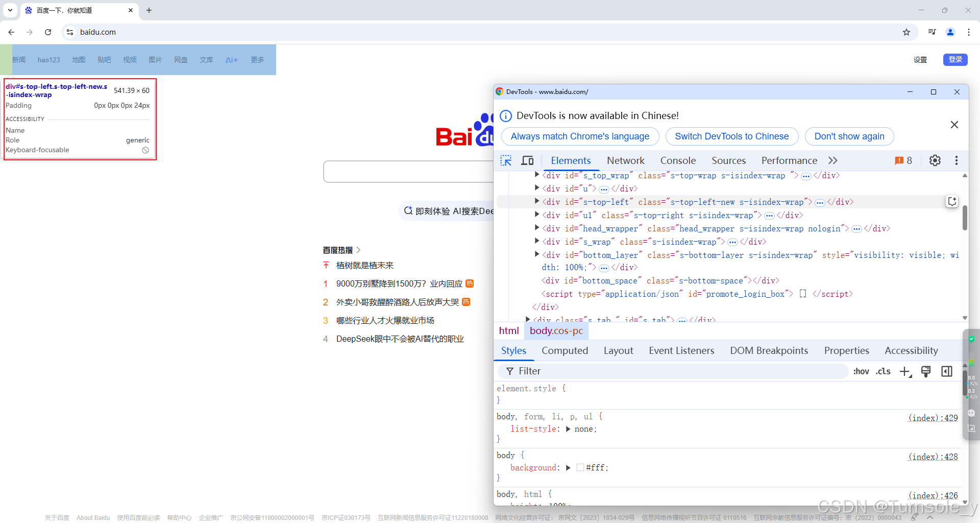Image resolution: width=980 pixels, height=523 pixels.
Task: Expand the s_wrap div node
Action: 537,241
